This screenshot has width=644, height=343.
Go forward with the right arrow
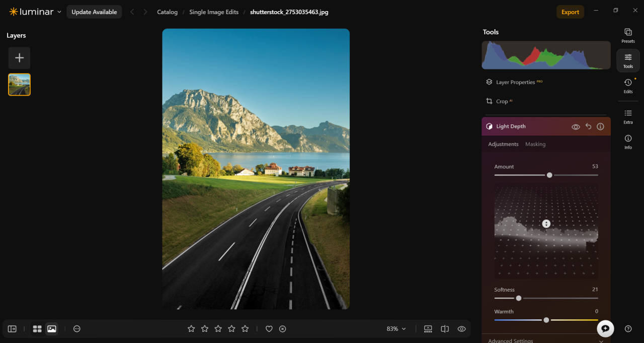(x=145, y=12)
